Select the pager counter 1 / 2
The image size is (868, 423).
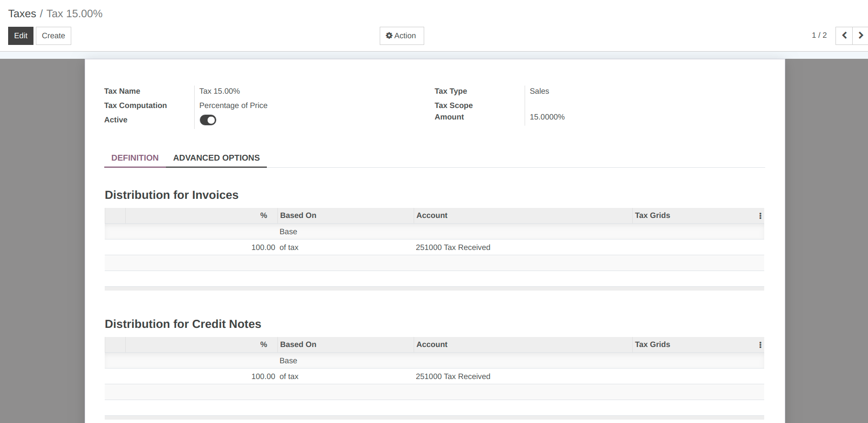[x=819, y=35]
